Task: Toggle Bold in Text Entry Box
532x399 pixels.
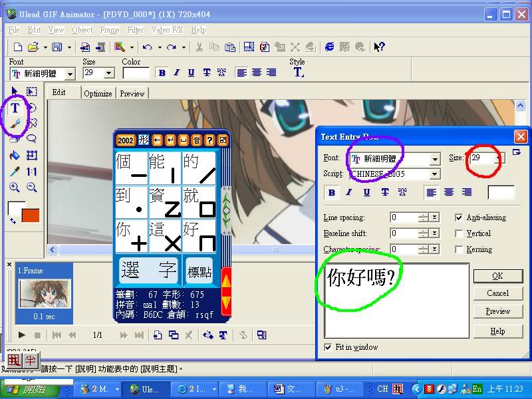Action: 331,192
